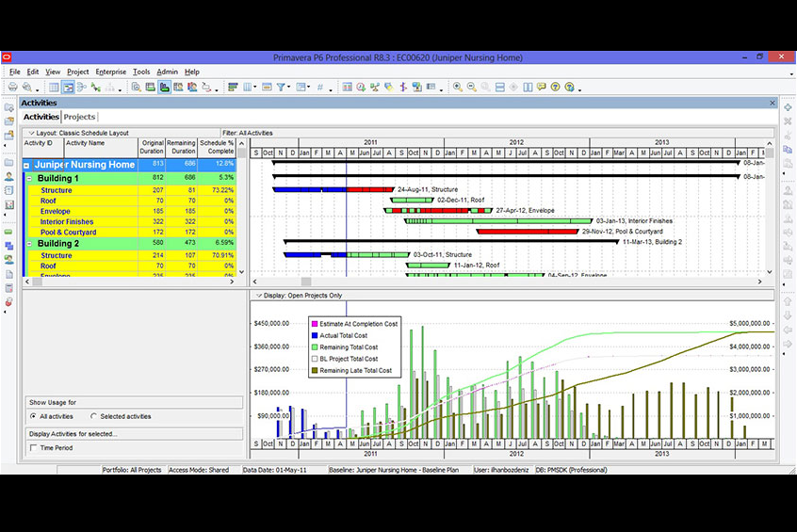
Task: Open the Timescale settings icon
Action: [x=267, y=87]
